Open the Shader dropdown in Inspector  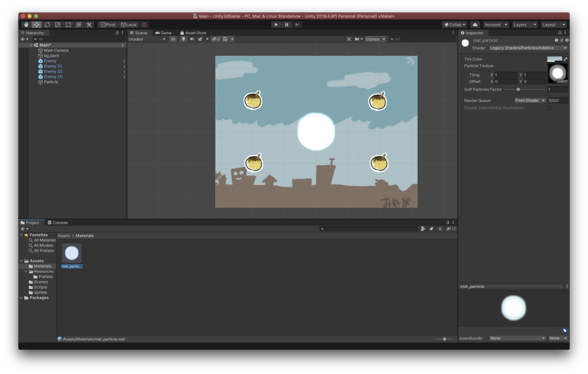[528, 48]
